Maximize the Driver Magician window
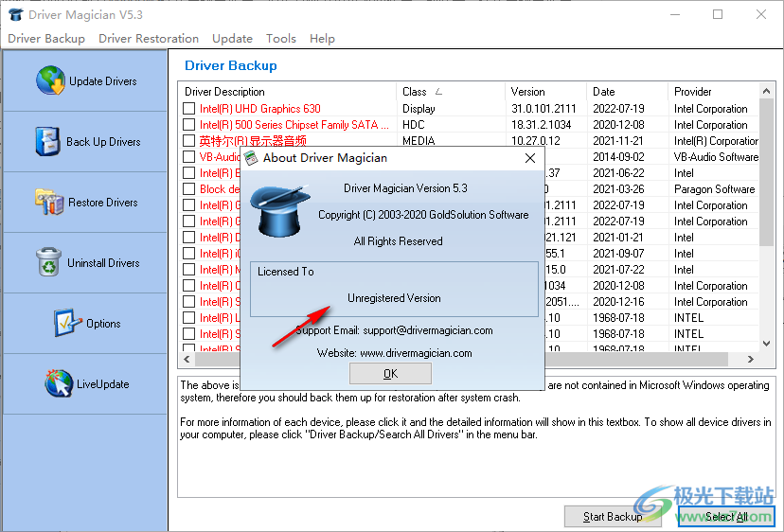The width and height of the screenshot is (784, 532). click(718, 14)
